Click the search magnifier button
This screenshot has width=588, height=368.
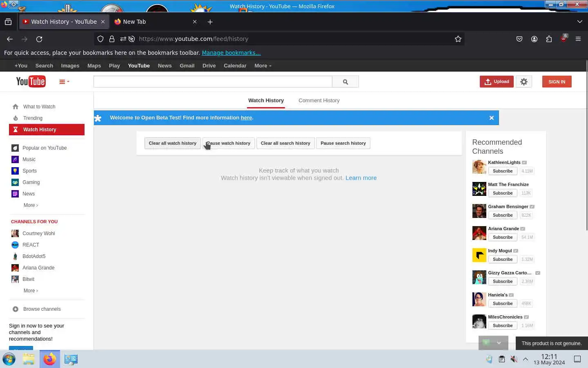[345, 82]
